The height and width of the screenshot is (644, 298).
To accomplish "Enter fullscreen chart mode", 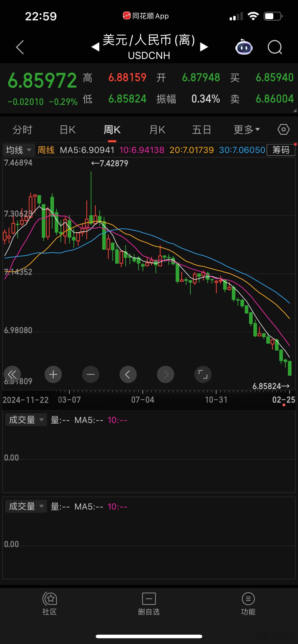I will [x=203, y=374].
